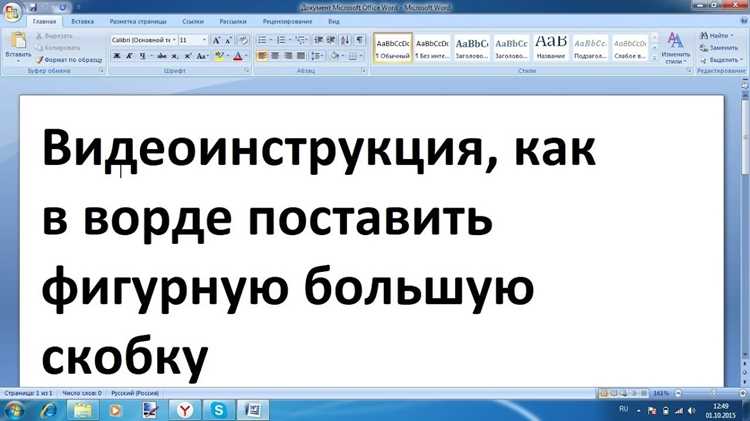Open the Абзац group dialog launcher
This screenshot has width=750, height=421.
[364, 70]
